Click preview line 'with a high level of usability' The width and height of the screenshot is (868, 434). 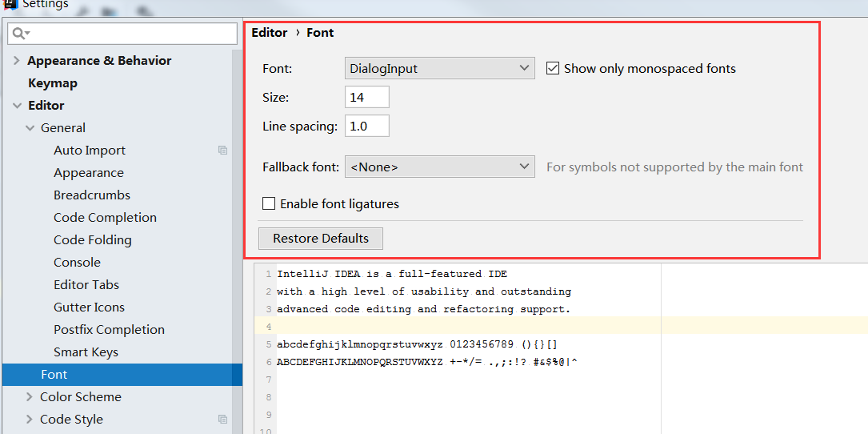tap(424, 291)
